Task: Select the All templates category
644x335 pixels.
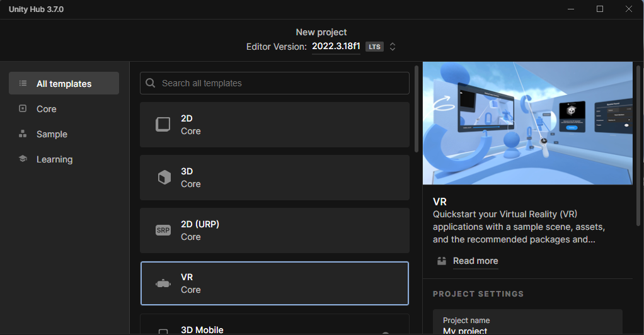Action: pyautogui.click(x=64, y=84)
